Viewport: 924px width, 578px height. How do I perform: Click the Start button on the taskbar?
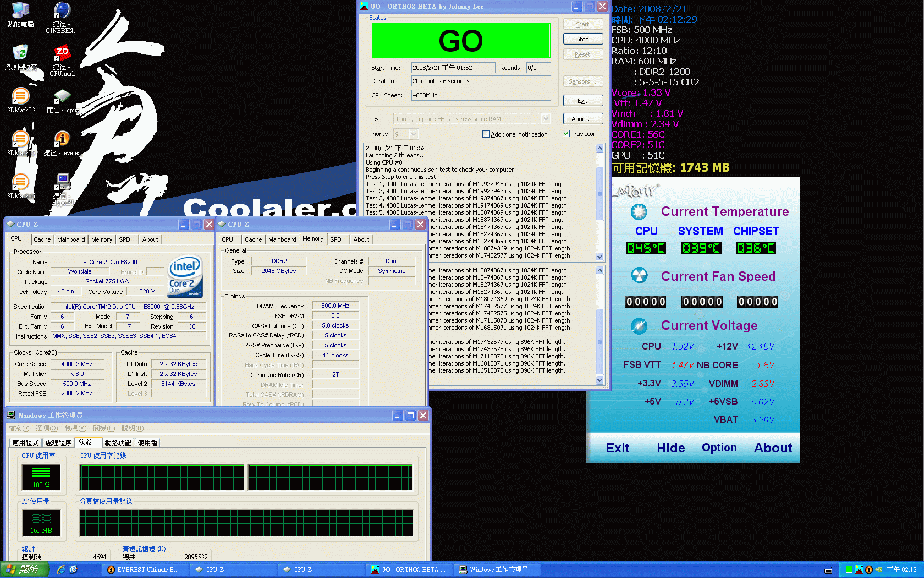click(25, 570)
